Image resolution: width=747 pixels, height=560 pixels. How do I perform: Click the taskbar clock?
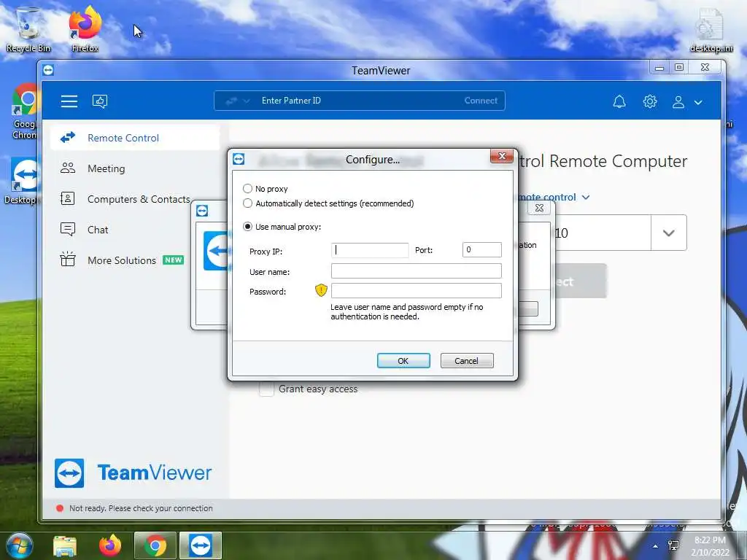pyautogui.click(x=710, y=546)
